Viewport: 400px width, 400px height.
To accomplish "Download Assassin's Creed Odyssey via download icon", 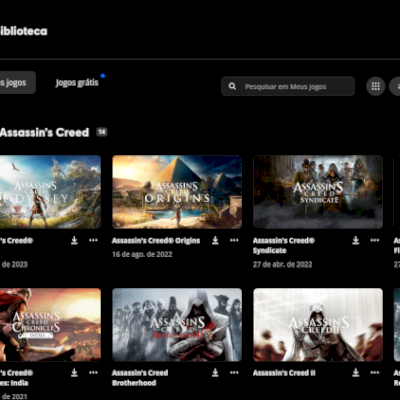I will pyautogui.click(x=74, y=240).
